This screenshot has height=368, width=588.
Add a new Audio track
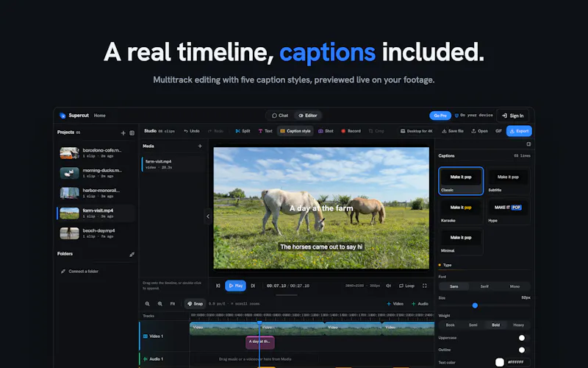(420, 304)
